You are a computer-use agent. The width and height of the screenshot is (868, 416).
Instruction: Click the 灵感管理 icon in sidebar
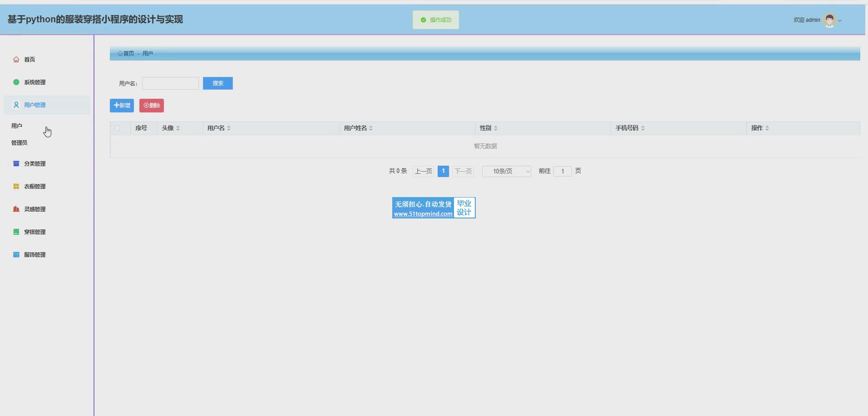click(x=16, y=209)
